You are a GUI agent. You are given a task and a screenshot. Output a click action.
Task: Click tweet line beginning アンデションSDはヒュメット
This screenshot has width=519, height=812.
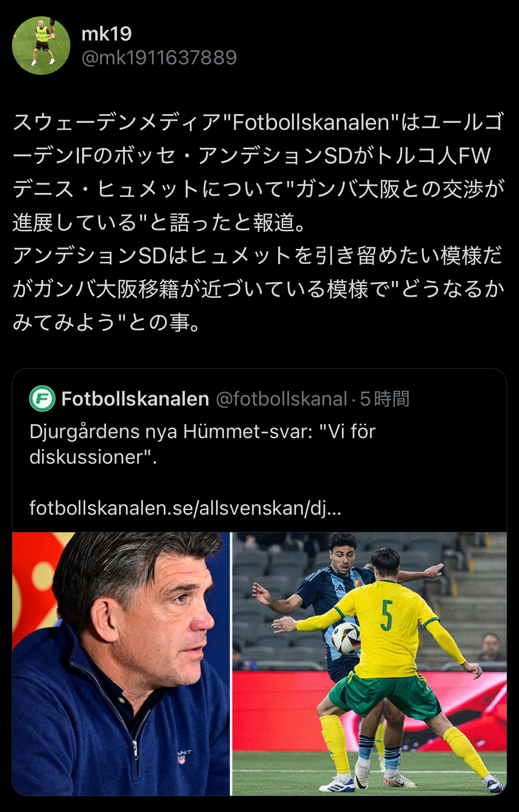(x=258, y=256)
